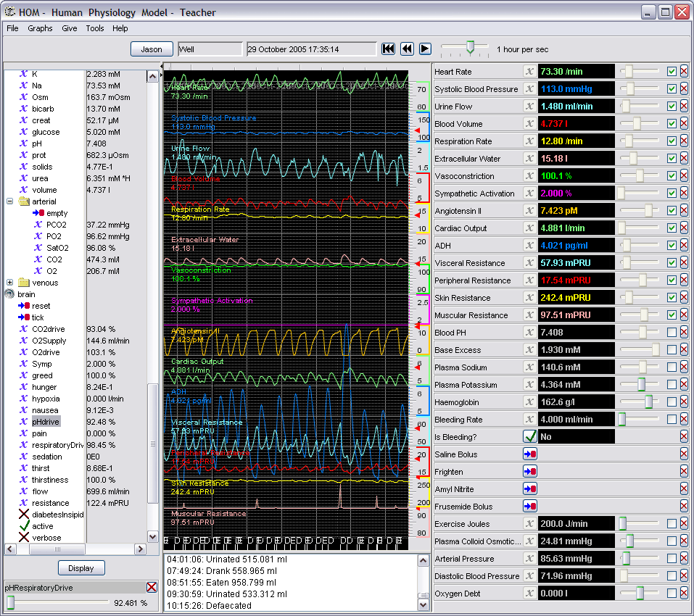Remove the Heart Rate row with red X
This screenshot has width=694, height=616.
click(x=684, y=72)
